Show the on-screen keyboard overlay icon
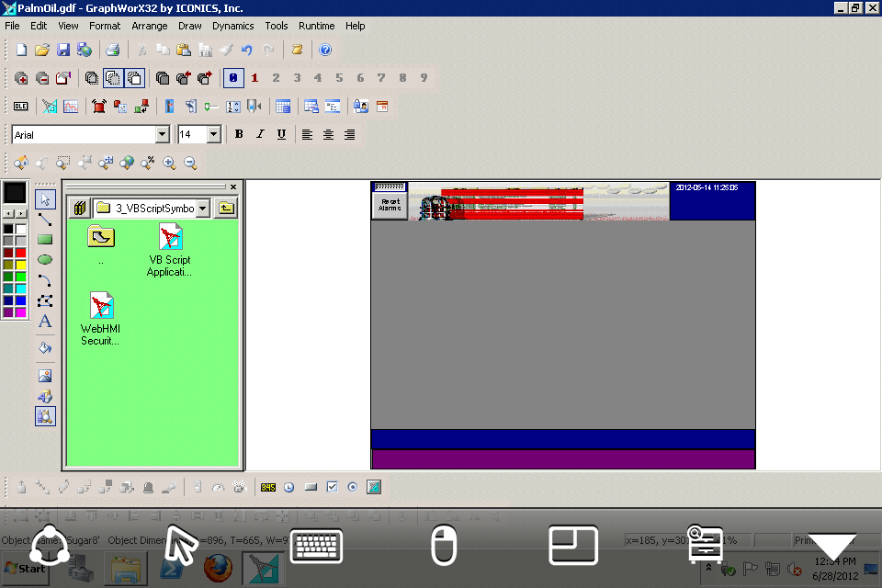 click(x=316, y=545)
